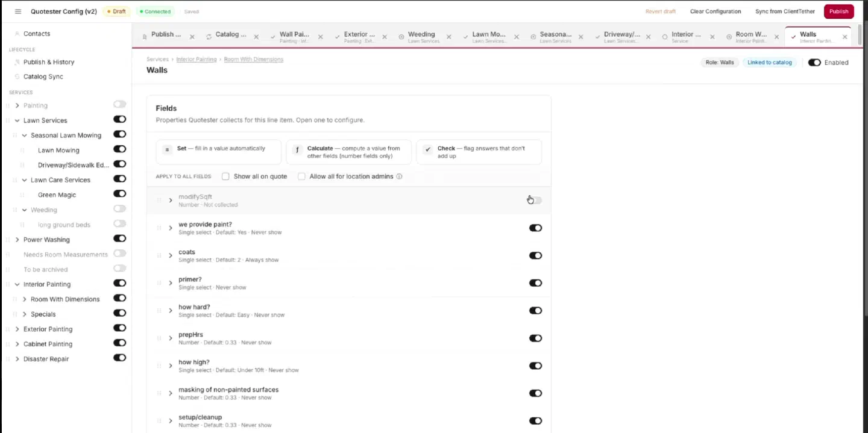Click the drag handle for the prepHrs field
This screenshot has height=433, width=868.
click(x=159, y=338)
